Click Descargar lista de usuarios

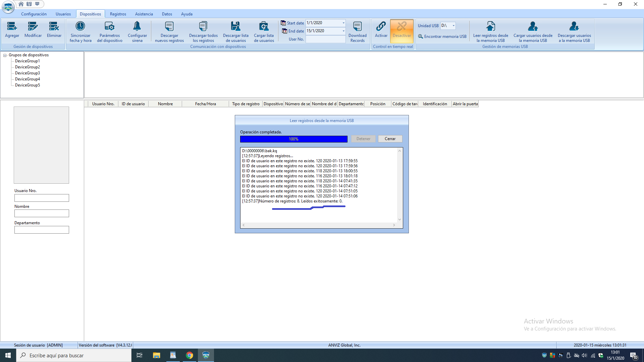[x=236, y=32]
